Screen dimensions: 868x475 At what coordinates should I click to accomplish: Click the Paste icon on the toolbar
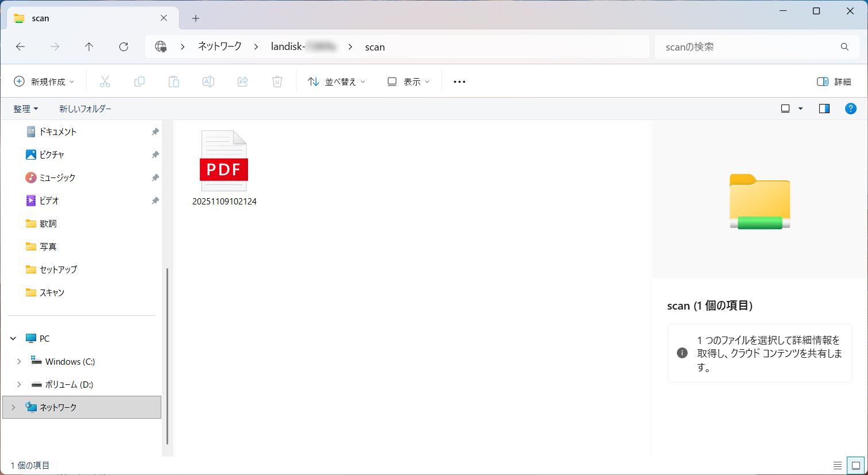(174, 81)
